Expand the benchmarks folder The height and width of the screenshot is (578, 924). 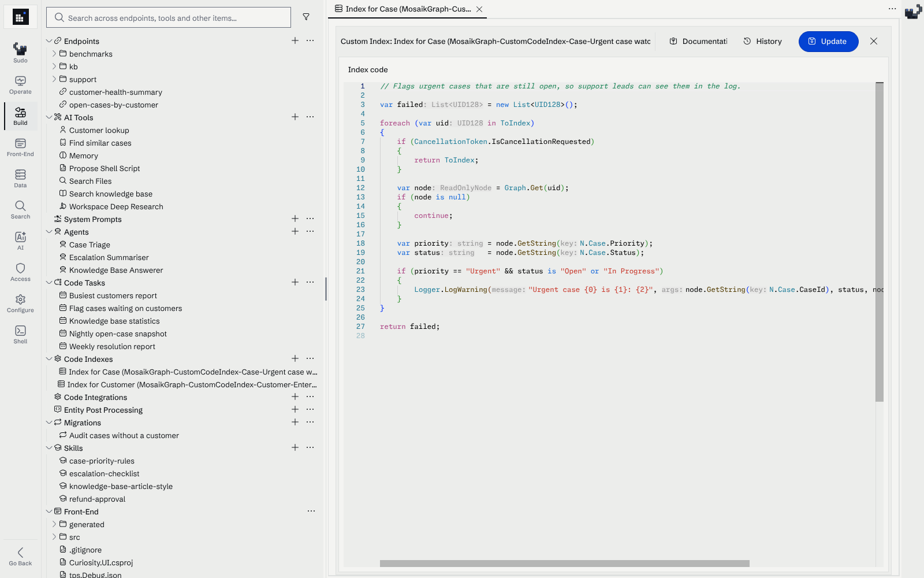tap(54, 54)
